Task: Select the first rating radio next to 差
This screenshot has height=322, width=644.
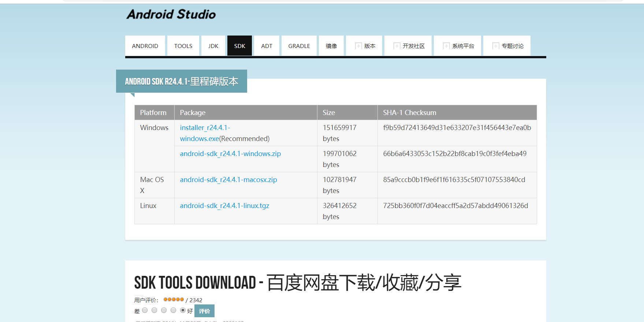Action: (145, 310)
